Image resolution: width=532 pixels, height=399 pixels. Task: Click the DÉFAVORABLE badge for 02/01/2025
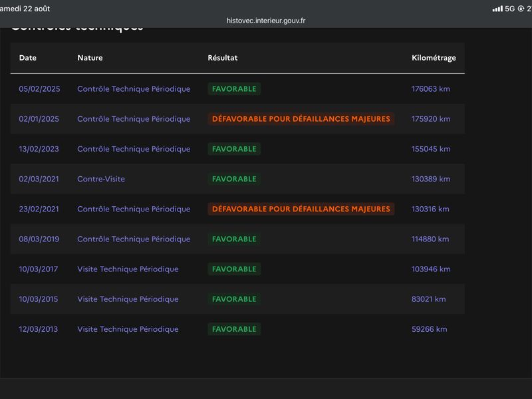pyautogui.click(x=301, y=119)
